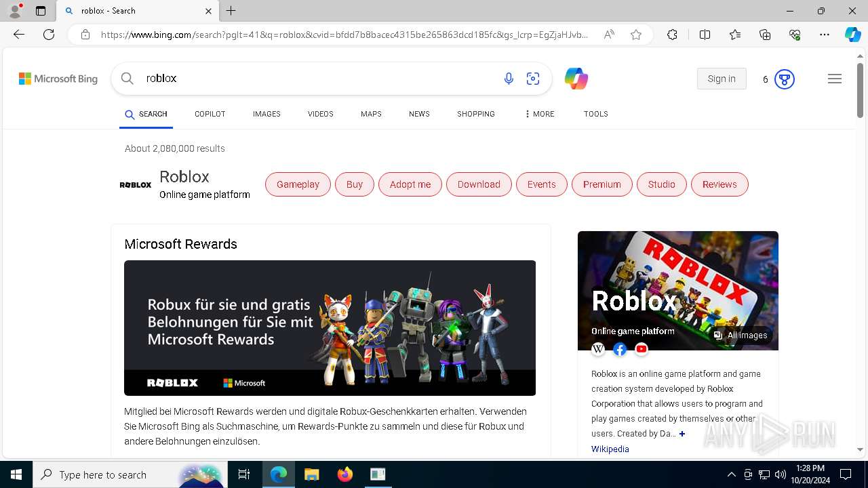This screenshot has width=868, height=488.
Task: Open notifications action center
Action: point(846,474)
